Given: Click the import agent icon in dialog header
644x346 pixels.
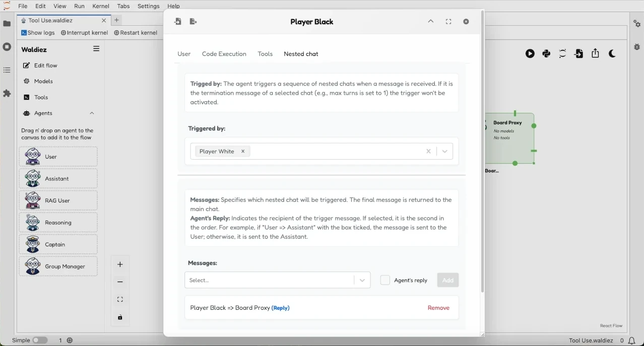Looking at the screenshot, I should [x=177, y=22].
